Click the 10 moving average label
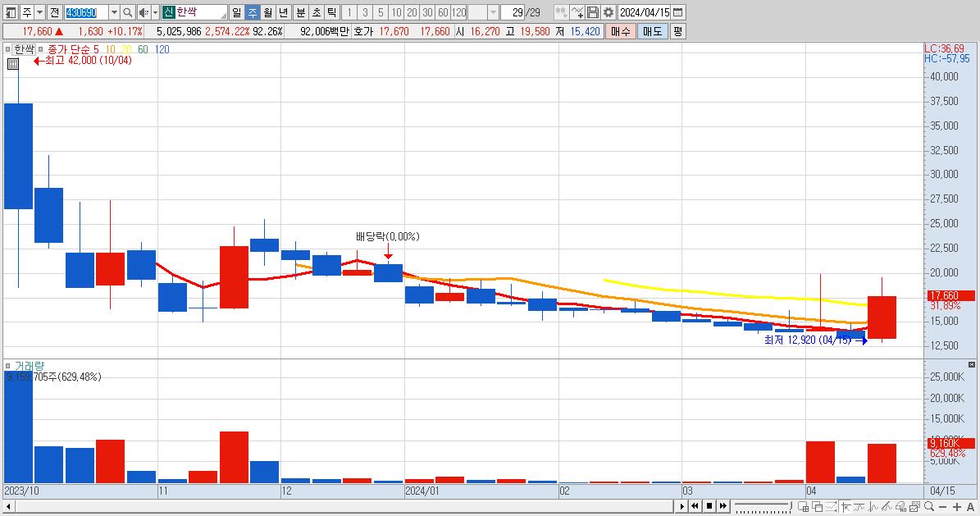Screen dimensions: 980x516 click(x=110, y=49)
